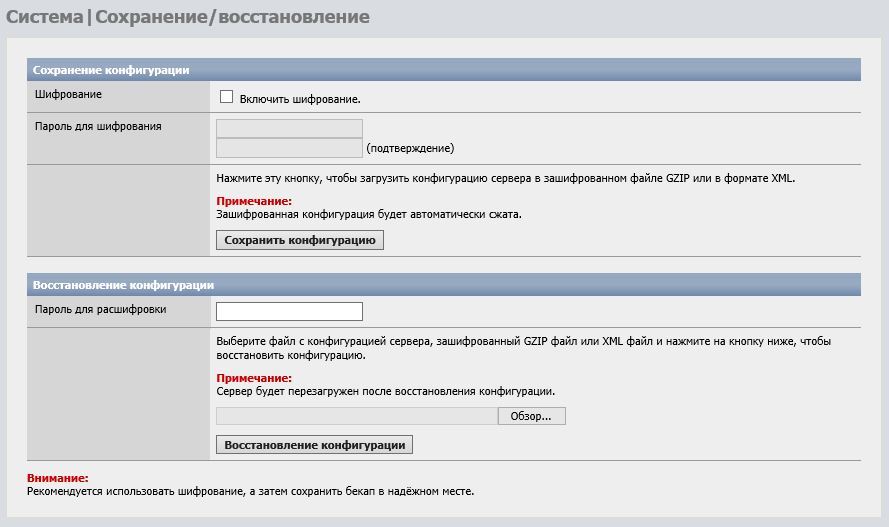
Task: Click the 'Пароль для расшифровки' row label
Action: click(100, 309)
